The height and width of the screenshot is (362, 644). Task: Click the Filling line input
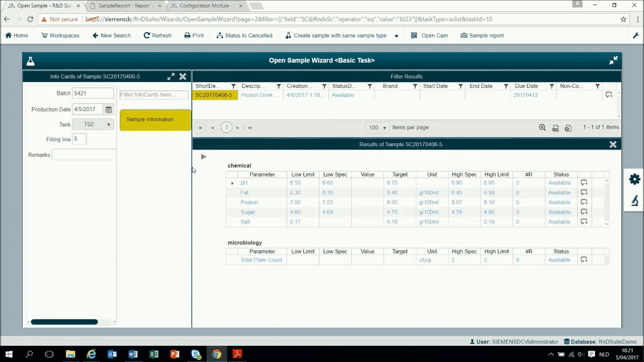click(79, 139)
